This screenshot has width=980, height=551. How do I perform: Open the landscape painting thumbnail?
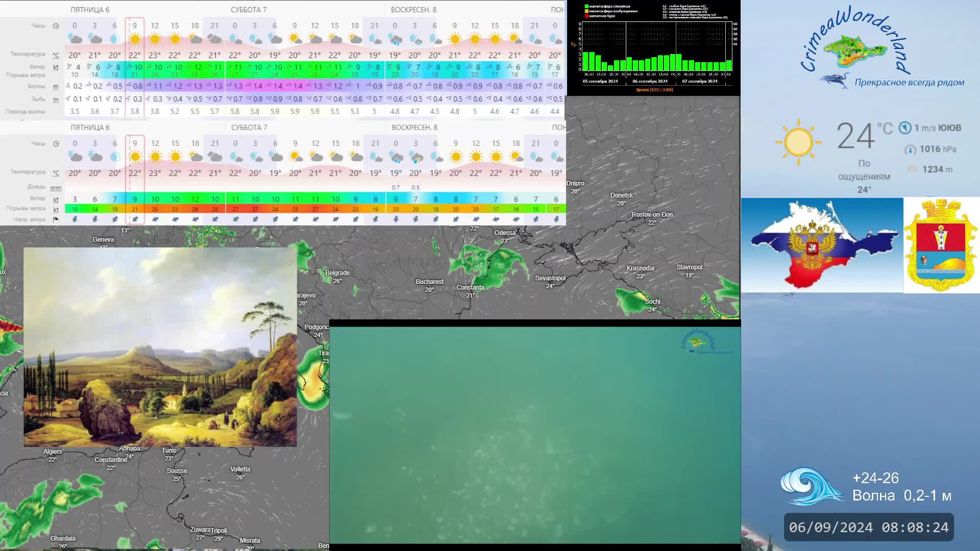[160, 347]
